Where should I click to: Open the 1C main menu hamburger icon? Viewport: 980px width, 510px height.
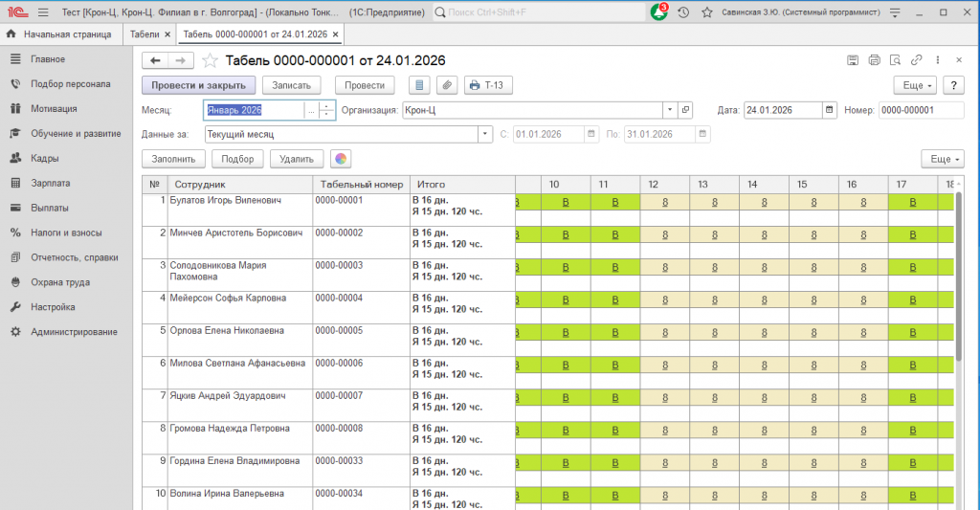[x=43, y=12]
